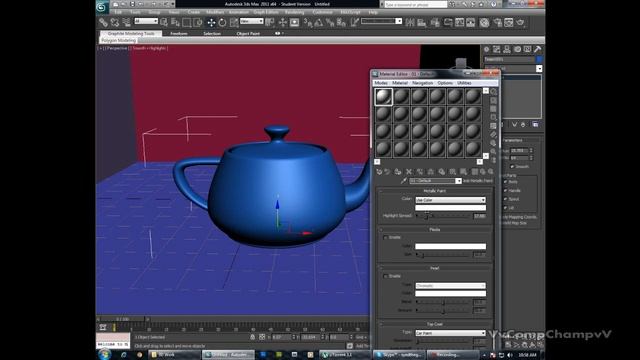
Task: Switch to the Freeform ribbon tab
Action: pyautogui.click(x=179, y=33)
